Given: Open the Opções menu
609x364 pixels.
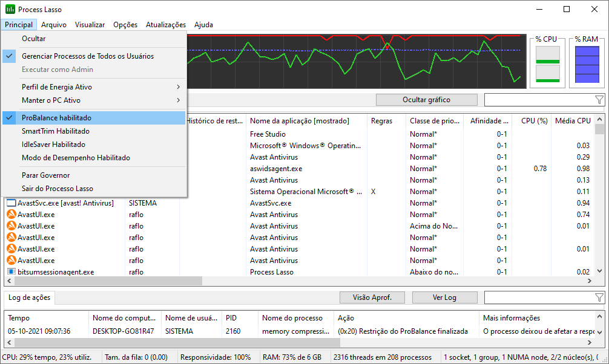Looking at the screenshot, I should point(125,24).
